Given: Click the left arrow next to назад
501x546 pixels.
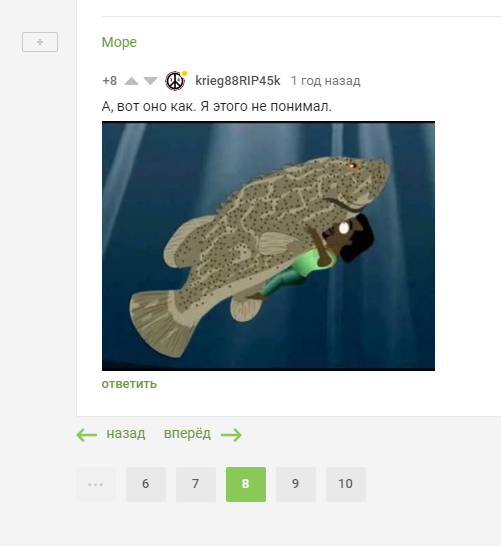Looking at the screenshot, I should (86, 435).
